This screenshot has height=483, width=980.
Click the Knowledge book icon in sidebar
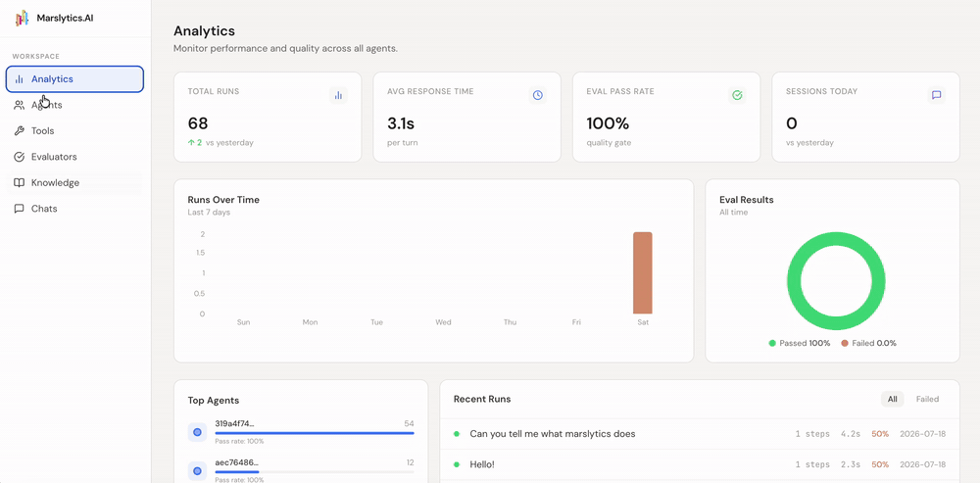point(20,183)
